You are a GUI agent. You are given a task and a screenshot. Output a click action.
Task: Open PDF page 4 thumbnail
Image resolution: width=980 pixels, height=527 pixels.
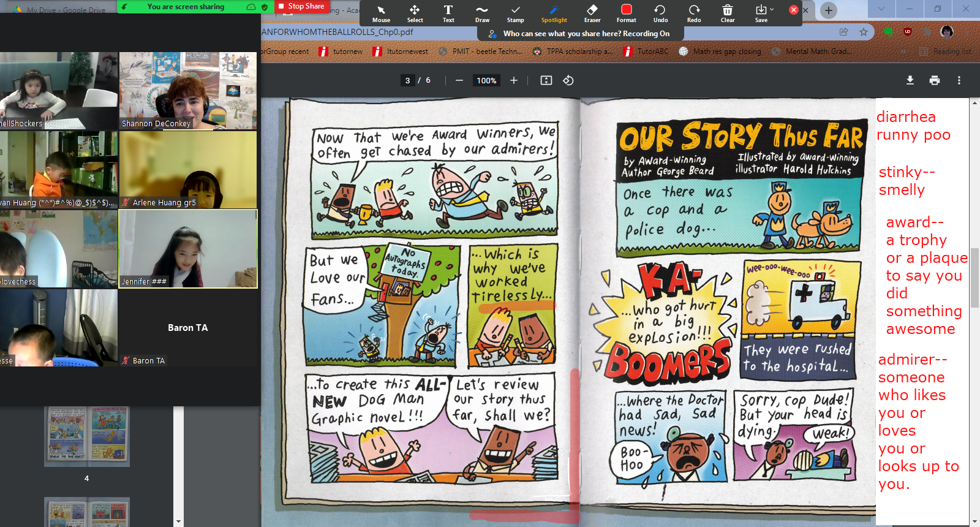click(x=86, y=438)
